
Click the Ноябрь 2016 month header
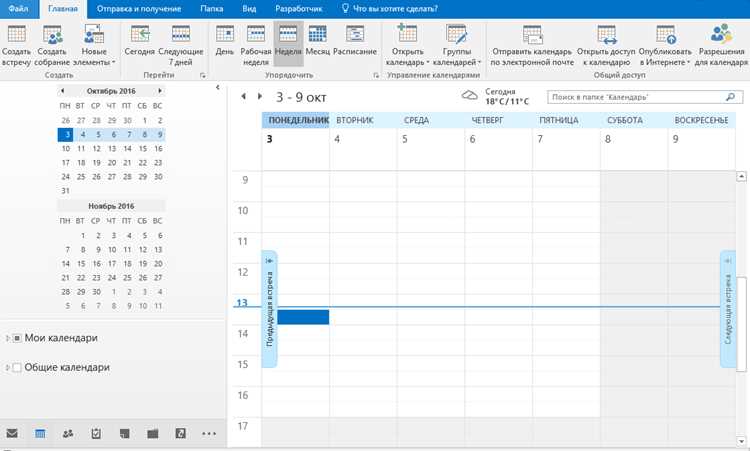coord(111,206)
